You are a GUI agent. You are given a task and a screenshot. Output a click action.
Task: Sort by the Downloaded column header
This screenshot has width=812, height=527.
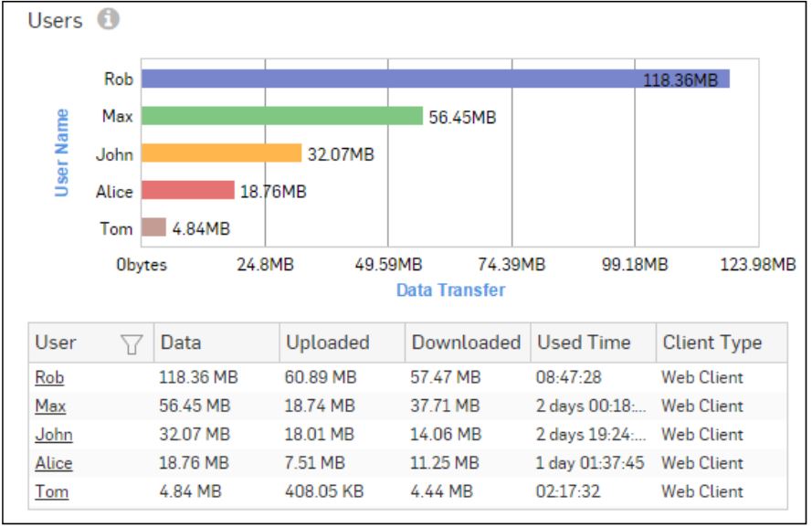pos(466,343)
